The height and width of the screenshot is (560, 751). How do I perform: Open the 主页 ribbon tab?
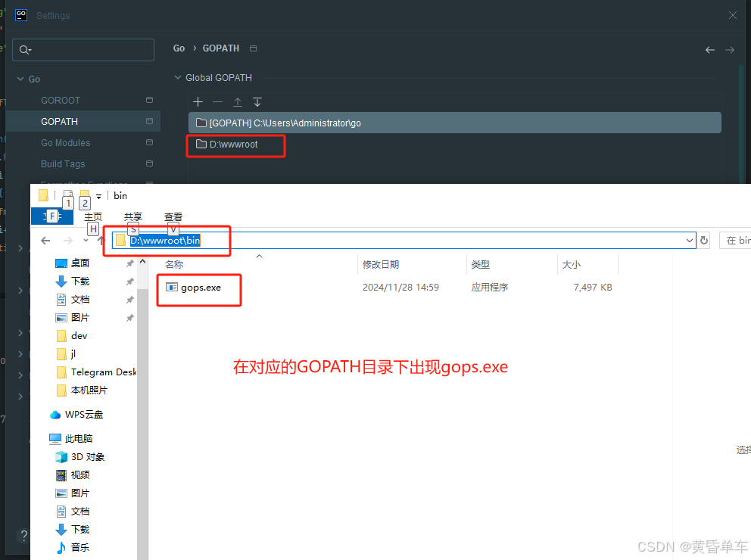click(x=93, y=217)
